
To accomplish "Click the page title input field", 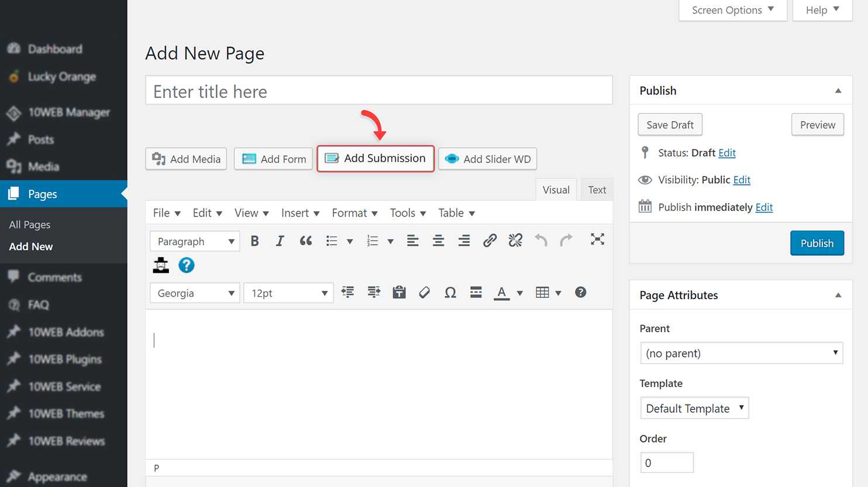I will (379, 90).
